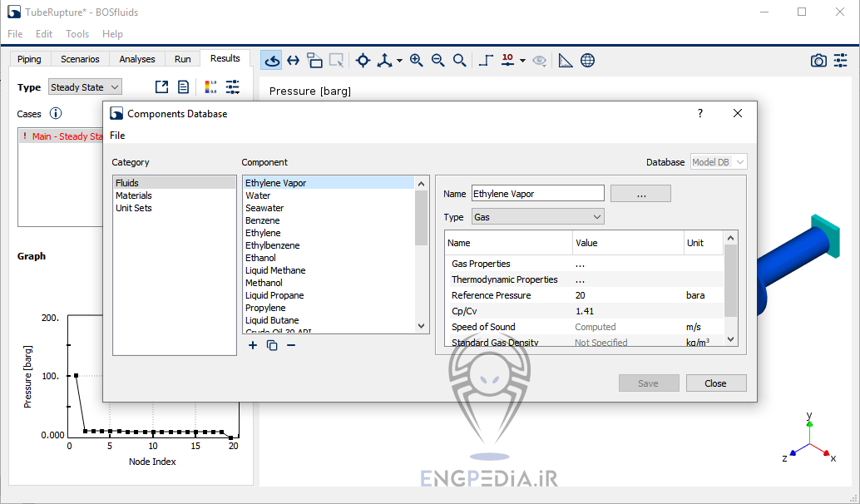Click the ellipsis button beside Name field
Viewport: 860px width, 504px height.
tap(640, 194)
